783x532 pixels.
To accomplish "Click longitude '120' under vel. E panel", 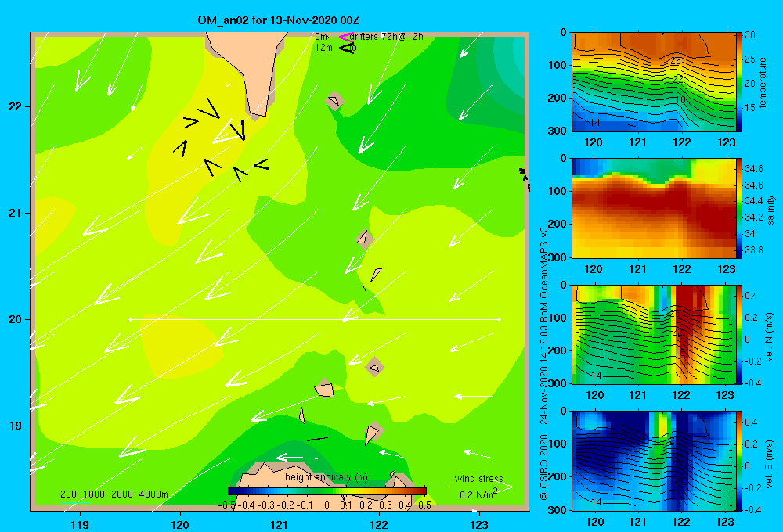I will pyautogui.click(x=594, y=522).
